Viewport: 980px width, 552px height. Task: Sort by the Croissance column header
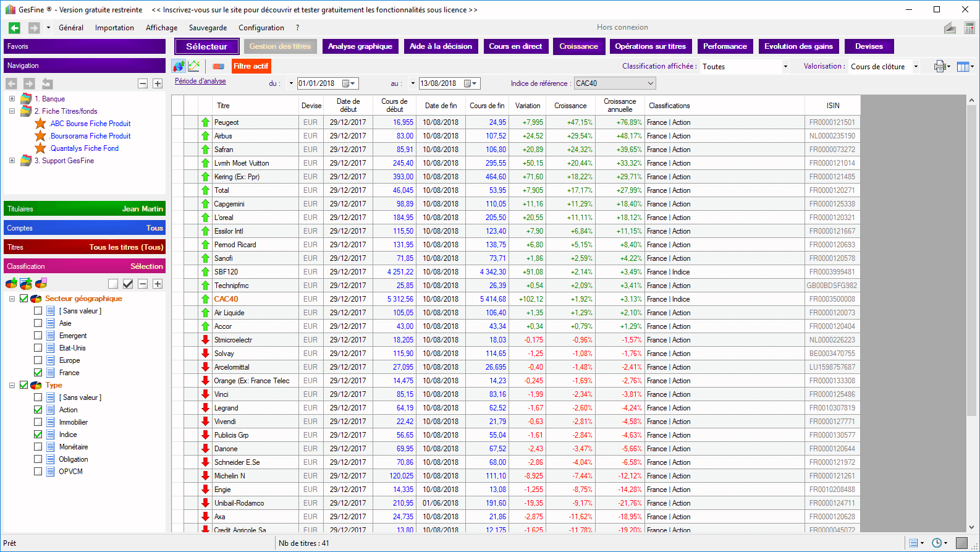click(x=570, y=106)
